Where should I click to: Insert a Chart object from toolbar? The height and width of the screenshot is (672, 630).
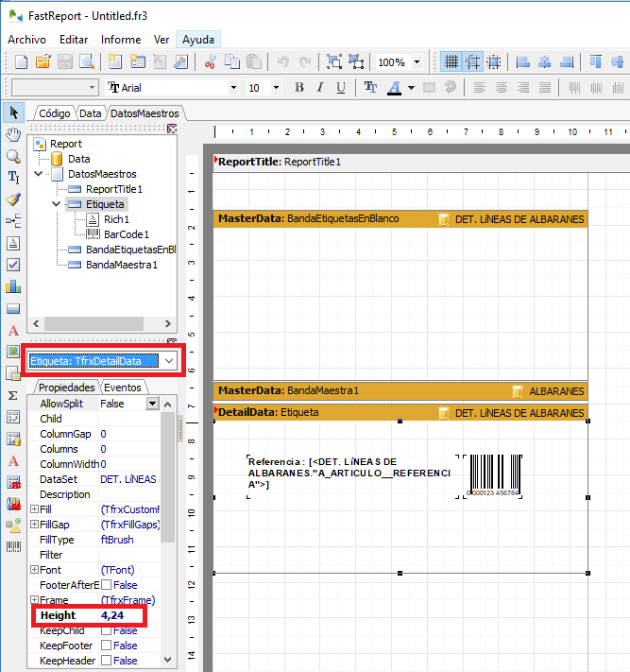pos(13,285)
